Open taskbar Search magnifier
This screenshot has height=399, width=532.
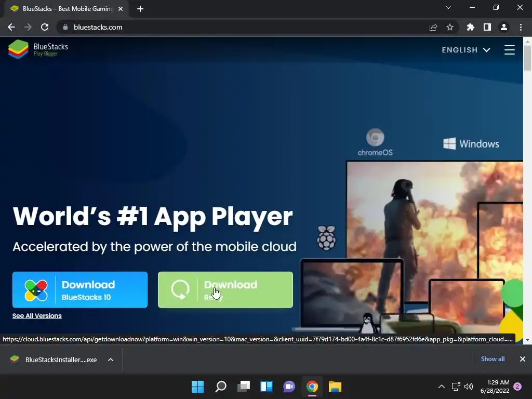tap(220, 387)
